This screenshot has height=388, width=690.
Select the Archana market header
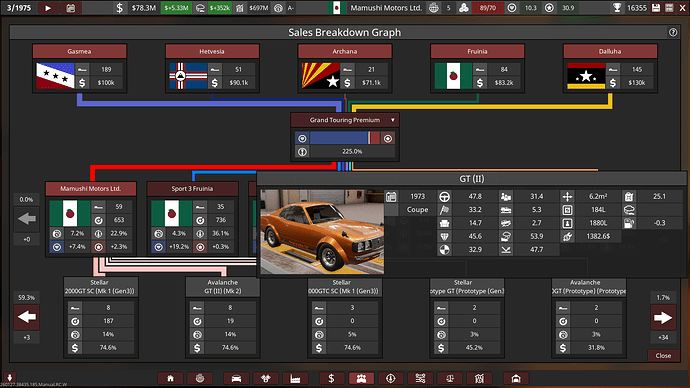click(x=345, y=51)
